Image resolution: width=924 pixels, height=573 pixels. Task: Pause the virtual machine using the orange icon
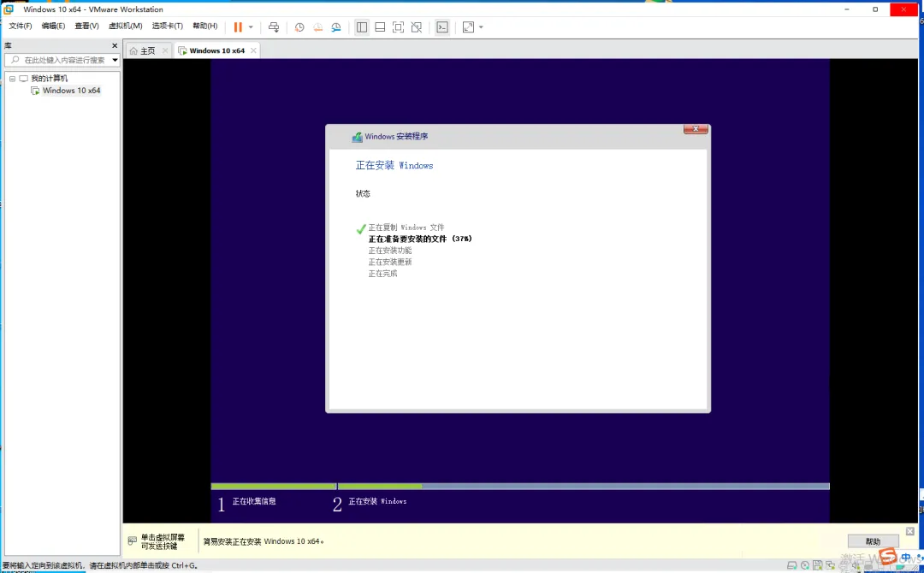(238, 27)
